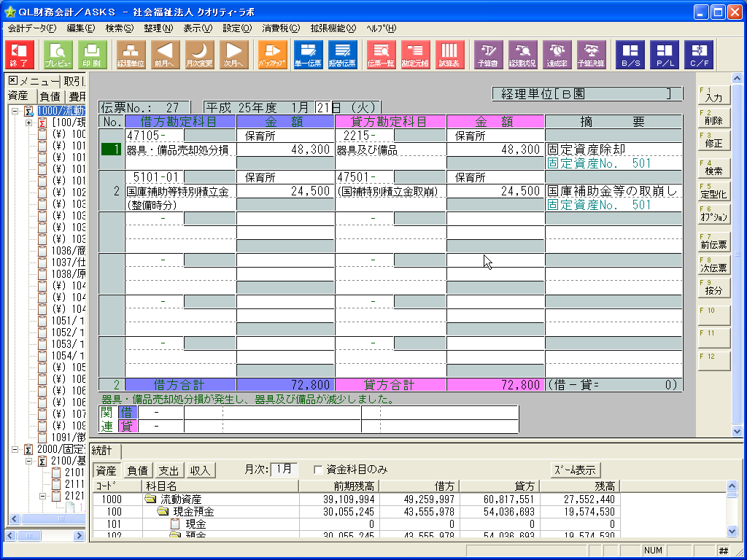
Task: Open the P/L report icon
Action: [x=665, y=55]
